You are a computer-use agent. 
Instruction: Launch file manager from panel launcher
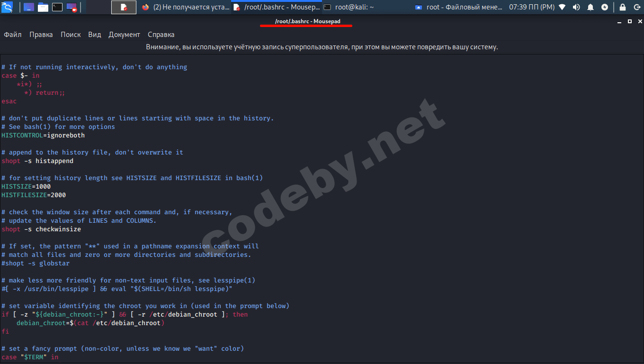[x=43, y=7]
